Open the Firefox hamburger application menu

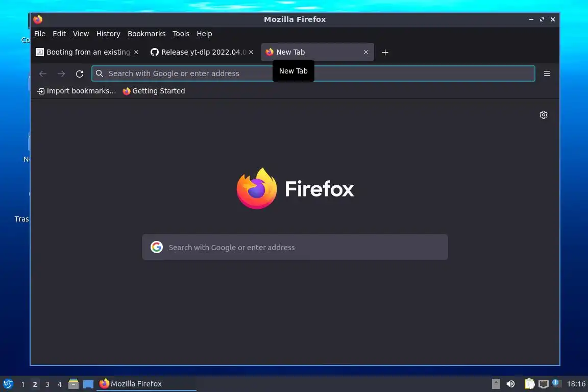click(547, 73)
